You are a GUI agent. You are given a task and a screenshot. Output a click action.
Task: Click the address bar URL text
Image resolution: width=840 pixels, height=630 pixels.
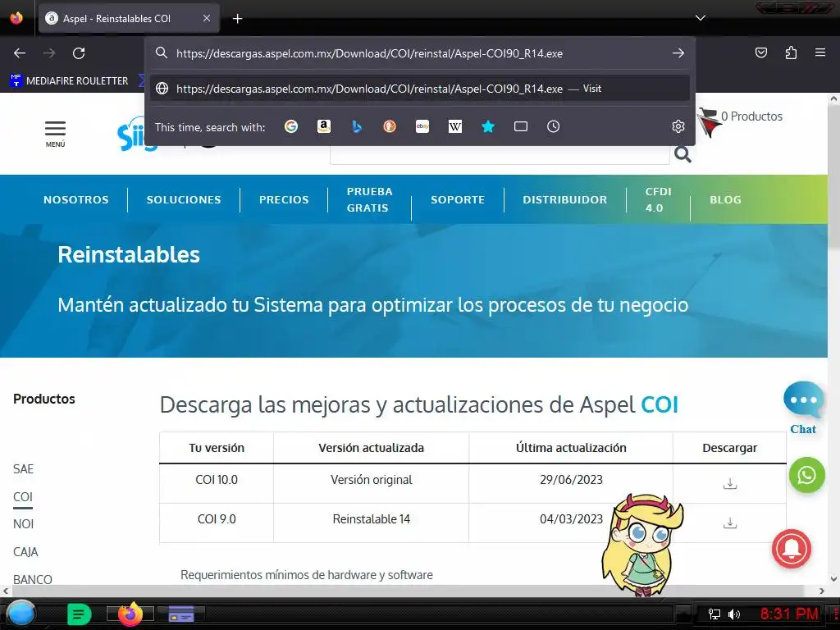(370, 53)
